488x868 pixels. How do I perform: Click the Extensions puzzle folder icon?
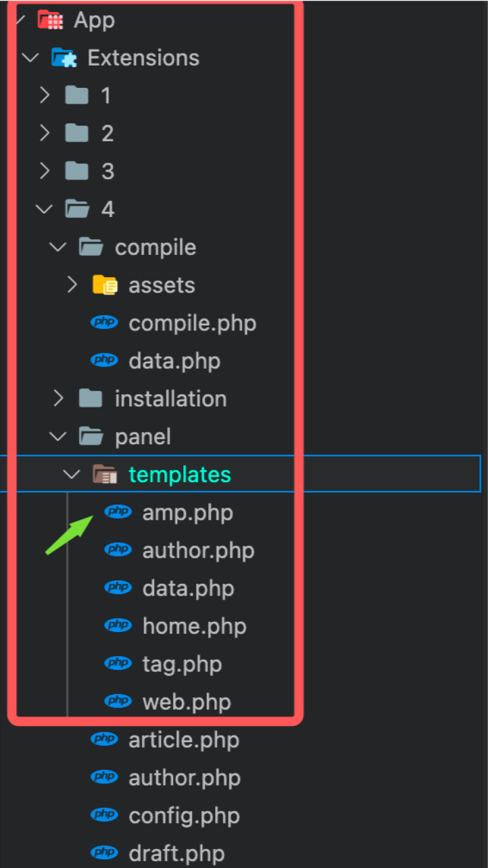64,58
